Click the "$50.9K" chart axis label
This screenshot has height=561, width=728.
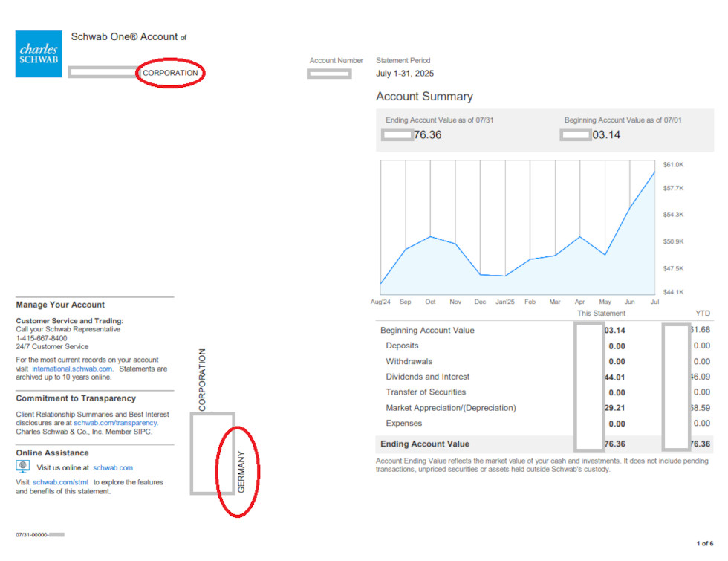tap(673, 241)
